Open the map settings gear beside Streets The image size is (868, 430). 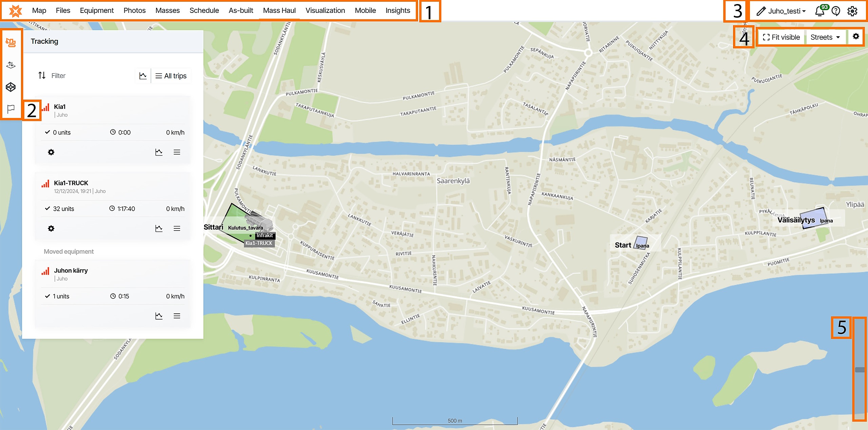(856, 37)
